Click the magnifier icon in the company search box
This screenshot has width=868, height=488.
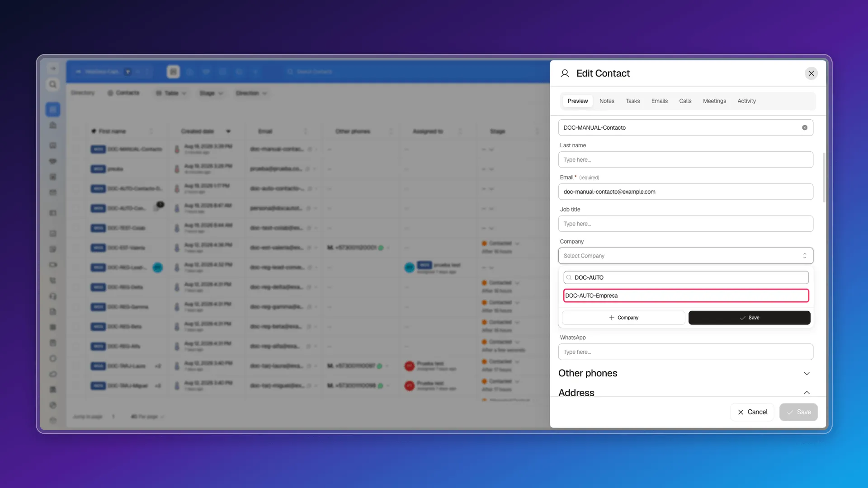pyautogui.click(x=569, y=277)
